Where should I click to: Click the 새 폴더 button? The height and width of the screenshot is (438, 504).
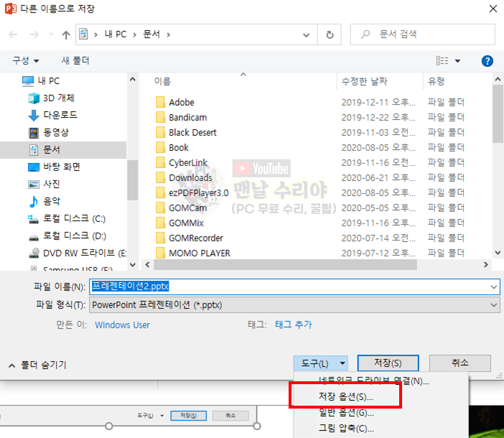coord(75,60)
